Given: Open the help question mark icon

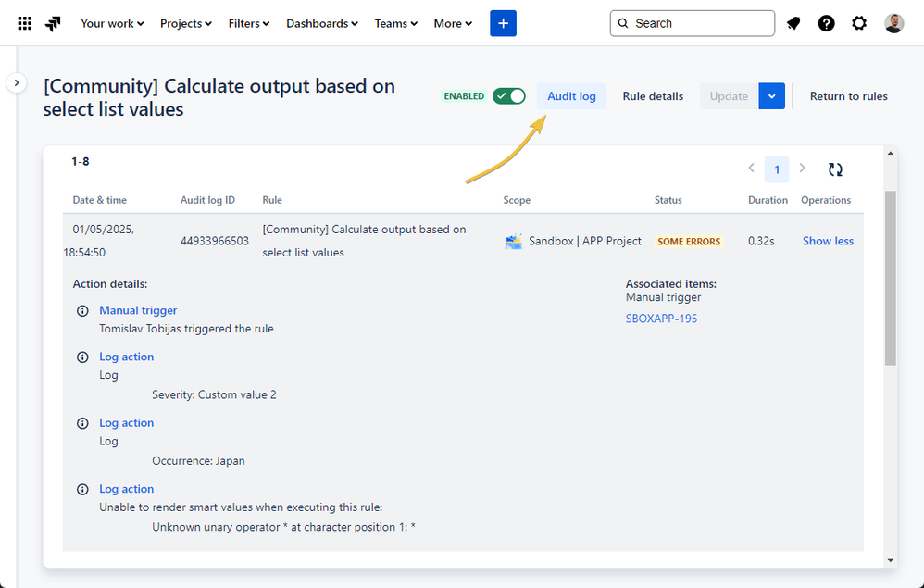Looking at the screenshot, I should click(x=826, y=23).
